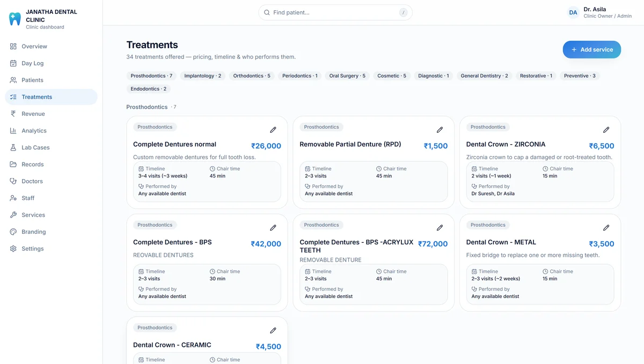Screen dimensions: 644x364
Task: Filter by Orthodontics · 5 chip
Action: point(252,76)
